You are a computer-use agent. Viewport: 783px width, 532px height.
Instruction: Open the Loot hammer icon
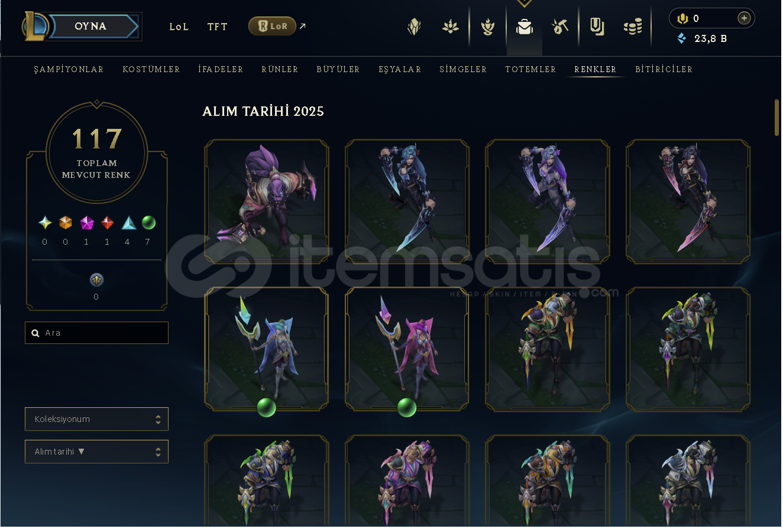(560, 27)
